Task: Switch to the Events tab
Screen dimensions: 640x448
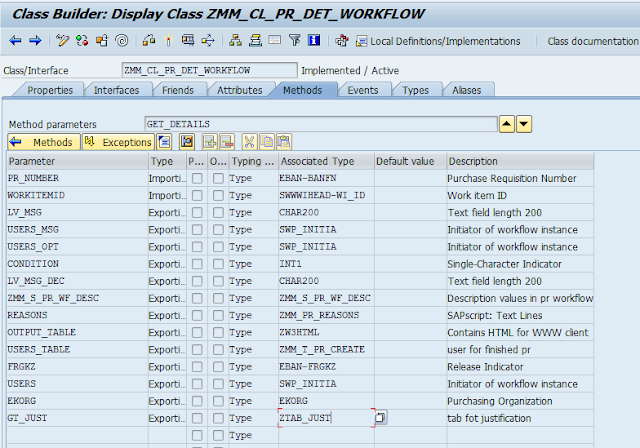Action: click(x=362, y=90)
